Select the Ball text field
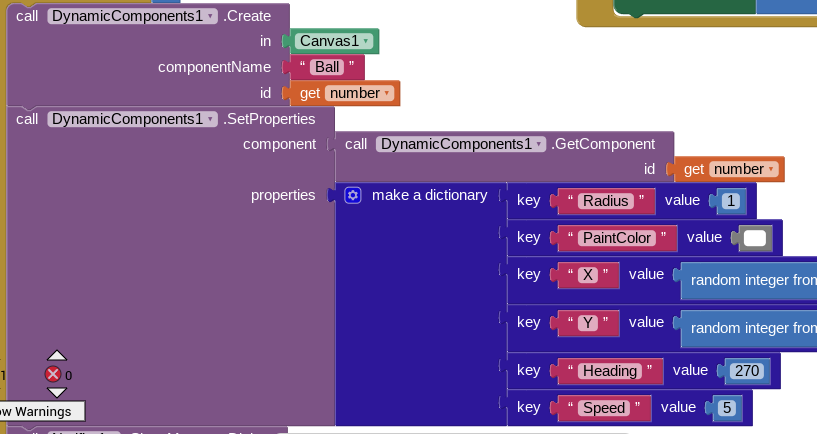 tap(327, 67)
